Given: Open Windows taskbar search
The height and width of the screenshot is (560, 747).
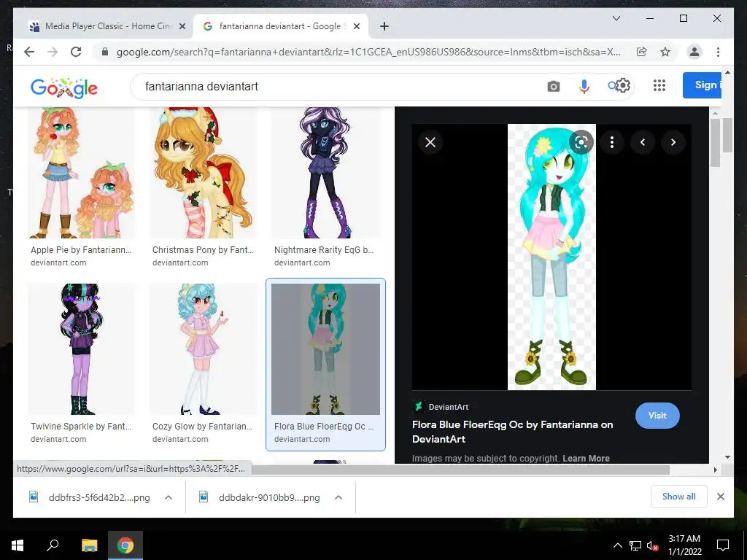Looking at the screenshot, I should [x=53, y=545].
